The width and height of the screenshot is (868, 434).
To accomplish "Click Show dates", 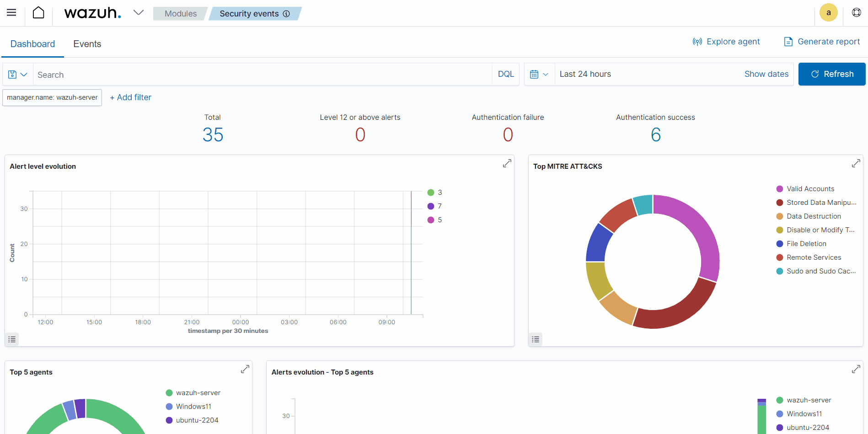I will point(766,74).
